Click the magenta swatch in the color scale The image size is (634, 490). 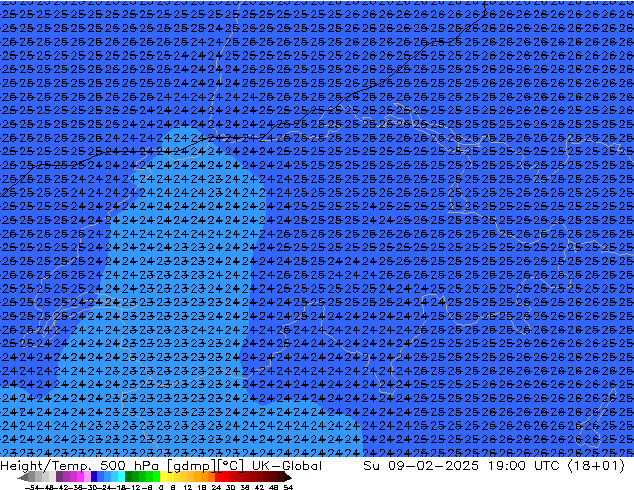pos(80,477)
